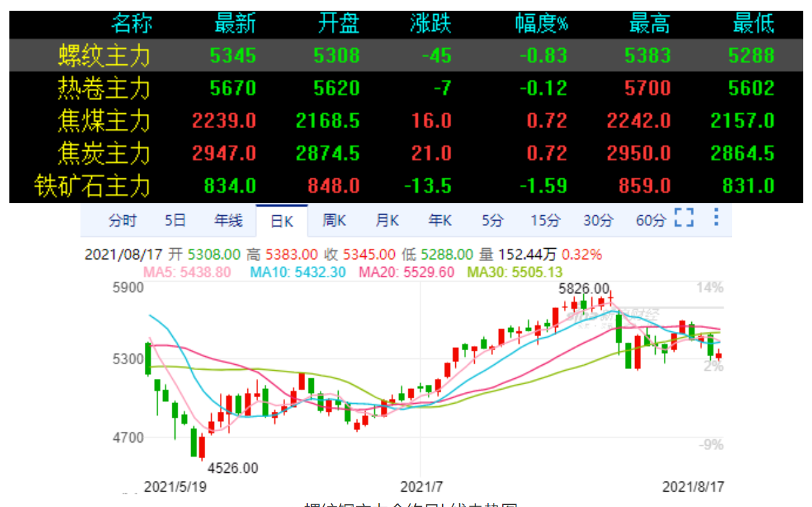The height and width of the screenshot is (507, 812).
Task: Select the 螺纹主力 row
Action: (x=104, y=55)
